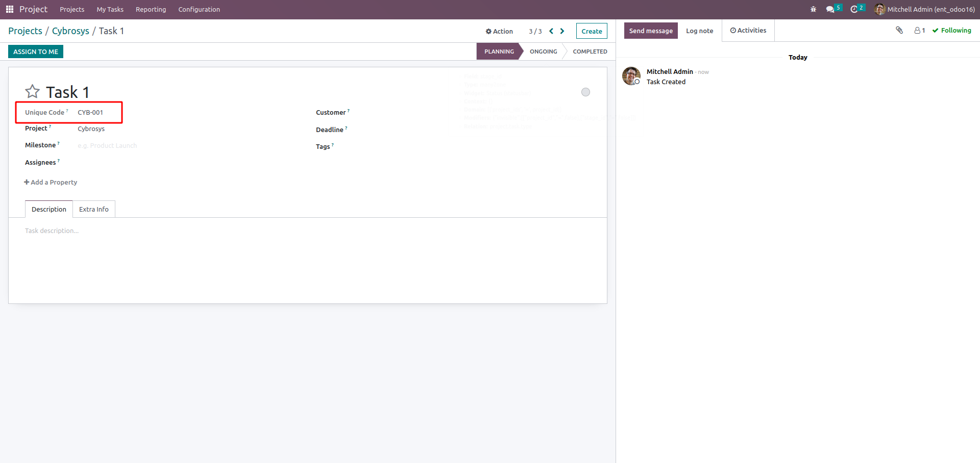Image resolution: width=980 pixels, height=463 pixels.
Task: Go to next record arrow
Action: point(562,31)
